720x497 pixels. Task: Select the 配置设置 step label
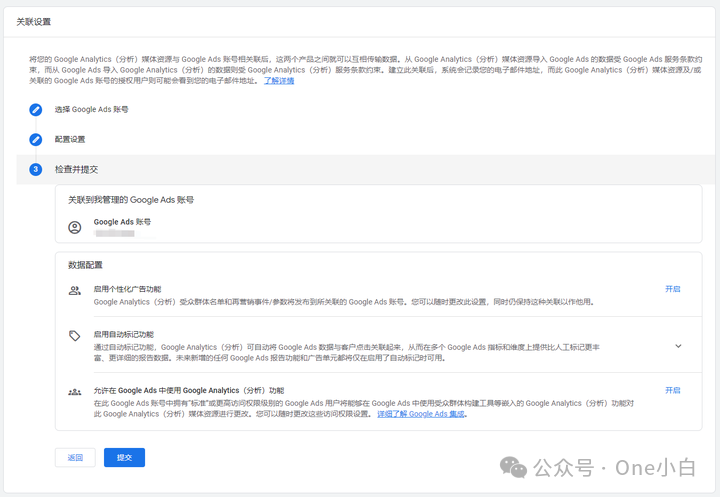(x=70, y=140)
